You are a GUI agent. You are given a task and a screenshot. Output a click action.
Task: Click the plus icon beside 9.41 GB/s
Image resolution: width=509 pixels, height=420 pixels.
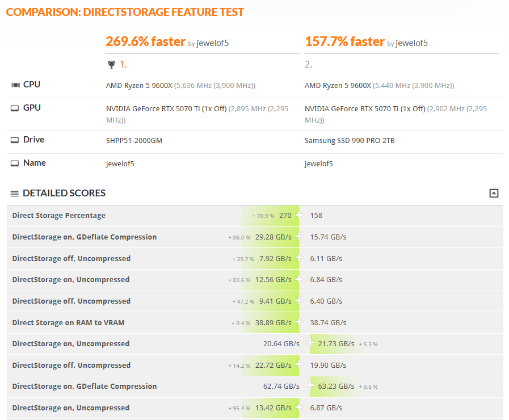point(299,300)
